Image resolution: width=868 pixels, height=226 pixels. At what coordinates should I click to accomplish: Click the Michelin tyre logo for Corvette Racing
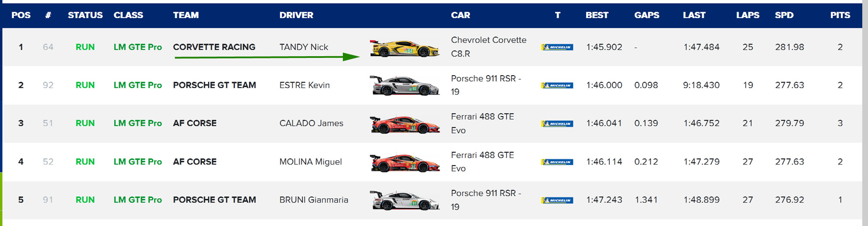click(x=557, y=47)
